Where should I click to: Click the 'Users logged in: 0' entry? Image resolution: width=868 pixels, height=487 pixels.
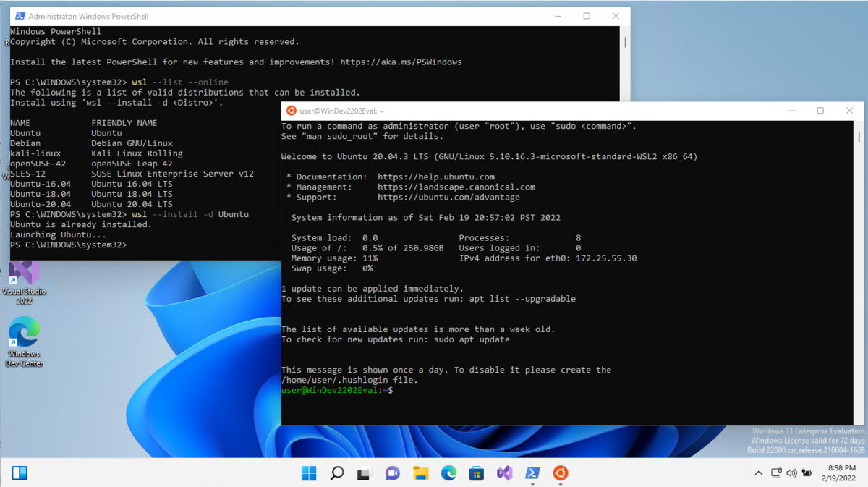[520, 248]
